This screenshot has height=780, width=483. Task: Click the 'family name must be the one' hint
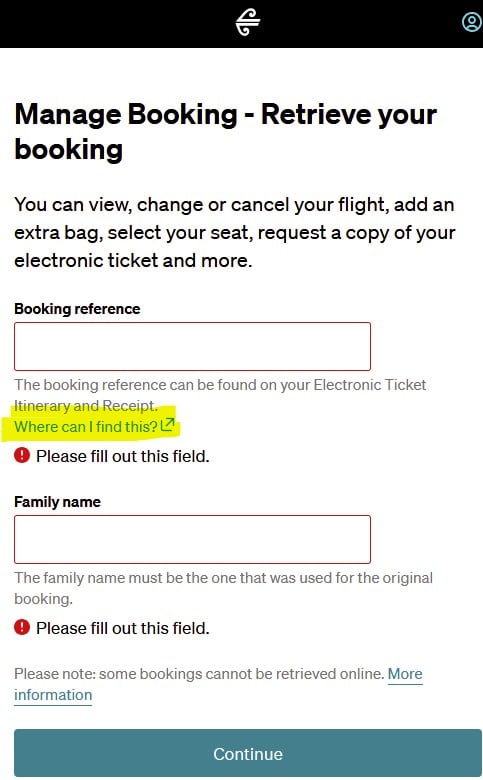click(x=223, y=588)
